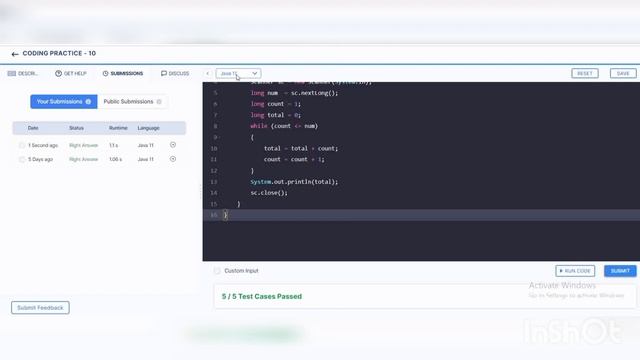
Task: Click line number 16 in the editor gutter
Action: click(x=214, y=215)
